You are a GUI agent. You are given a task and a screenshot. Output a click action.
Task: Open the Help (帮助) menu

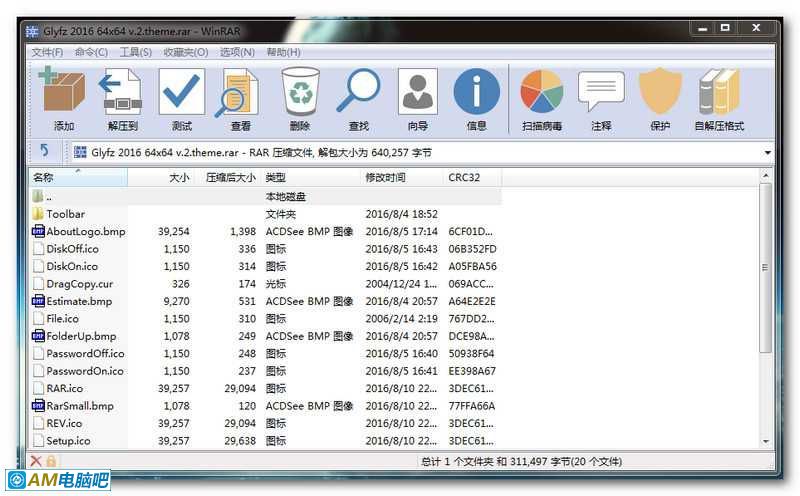point(283,52)
